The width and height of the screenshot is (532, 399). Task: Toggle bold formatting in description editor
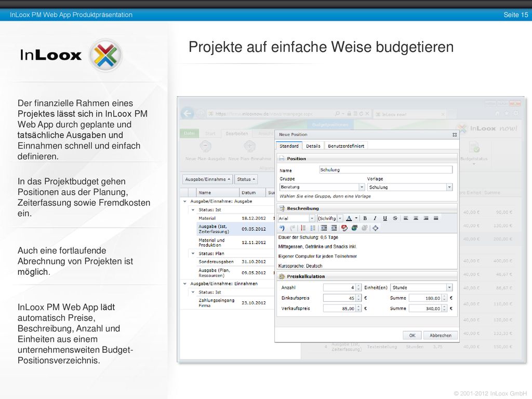365,218
